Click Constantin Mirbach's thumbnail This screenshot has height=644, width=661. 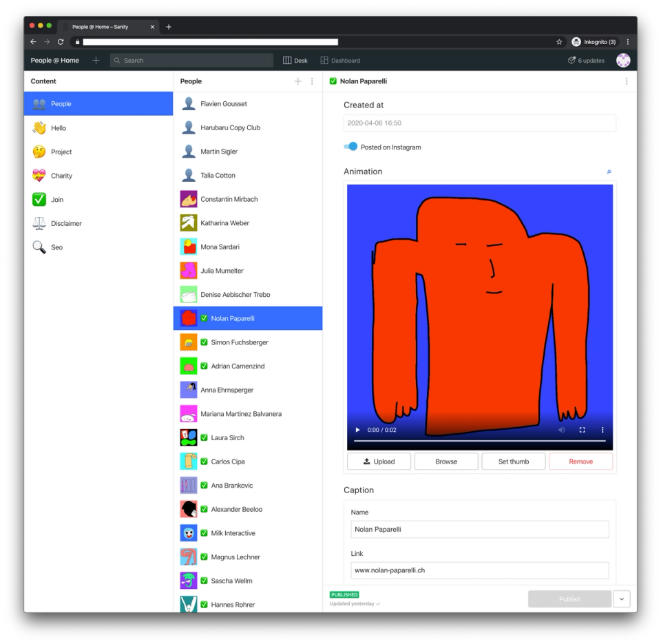coord(189,199)
